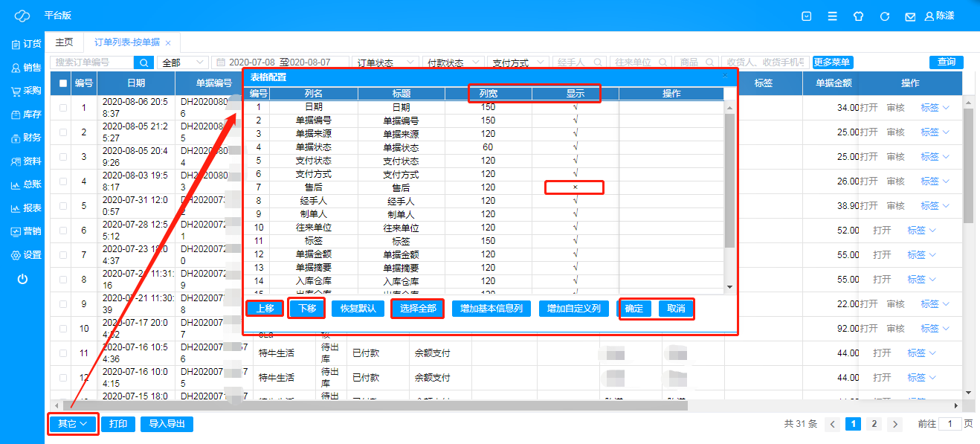Click the search magnifier button by order number
Viewport: 980px width, 444px height.
coord(144,62)
